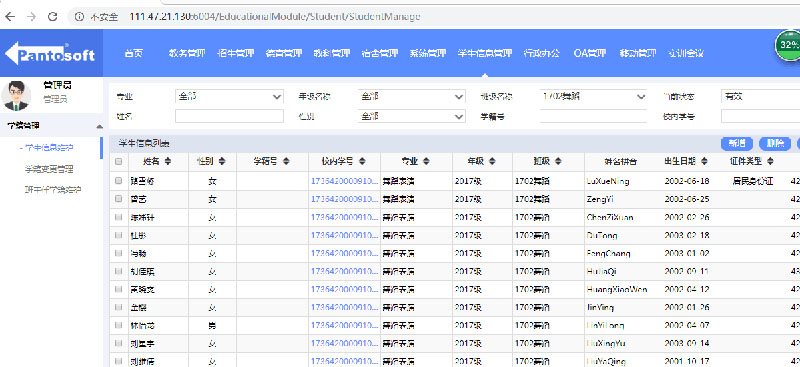Check the LiuXingYu row checkbox
Viewport: 800px width, 367px height.
(x=118, y=344)
